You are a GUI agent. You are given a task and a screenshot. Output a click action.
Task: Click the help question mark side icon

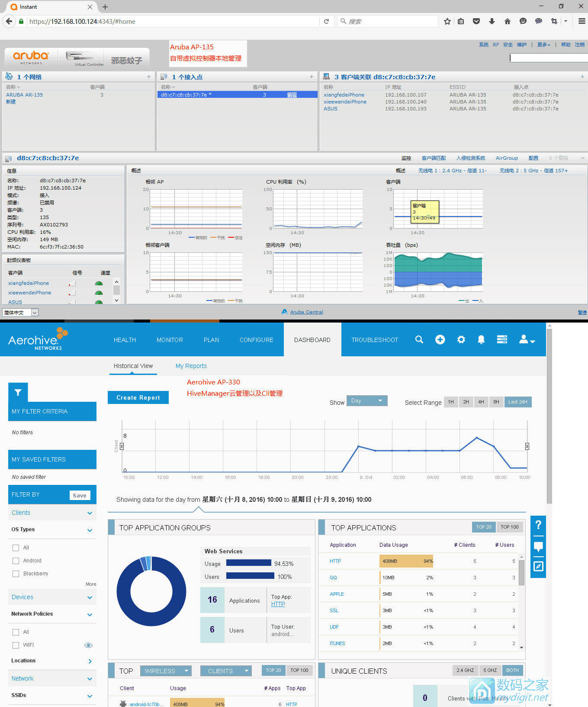tap(538, 525)
